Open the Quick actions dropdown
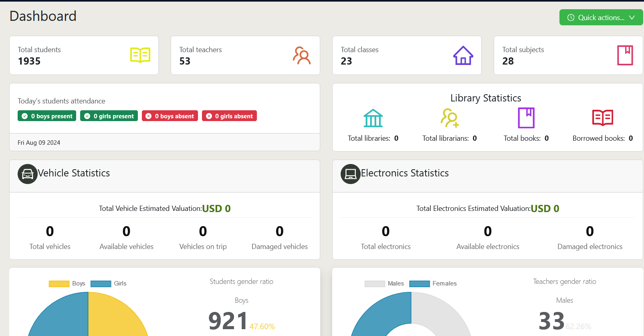 pyautogui.click(x=601, y=18)
